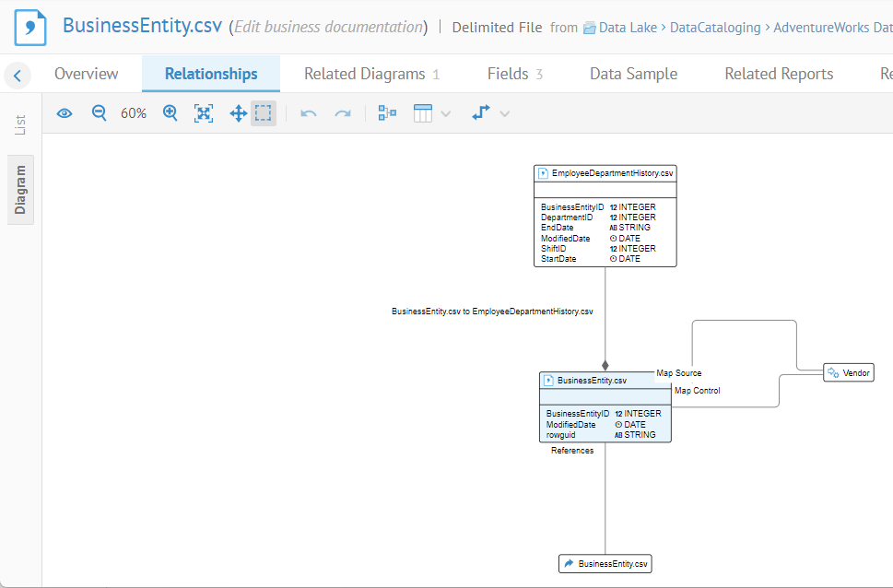Click the fit to content icon
The width and height of the screenshot is (893, 588).
click(204, 113)
